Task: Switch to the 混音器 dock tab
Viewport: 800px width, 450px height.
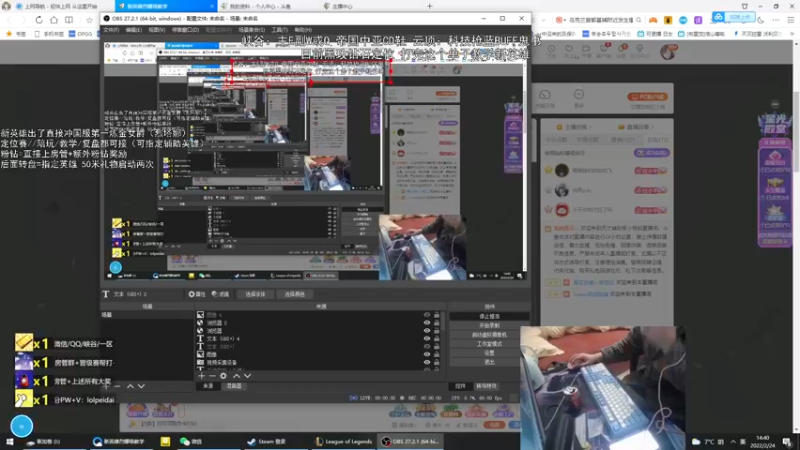Action: coord(234,386)
